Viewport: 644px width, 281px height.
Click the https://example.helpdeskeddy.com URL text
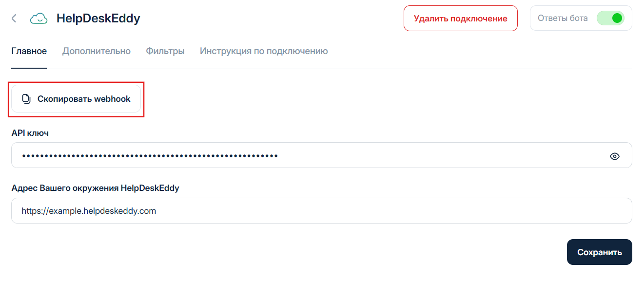point(89,211)
